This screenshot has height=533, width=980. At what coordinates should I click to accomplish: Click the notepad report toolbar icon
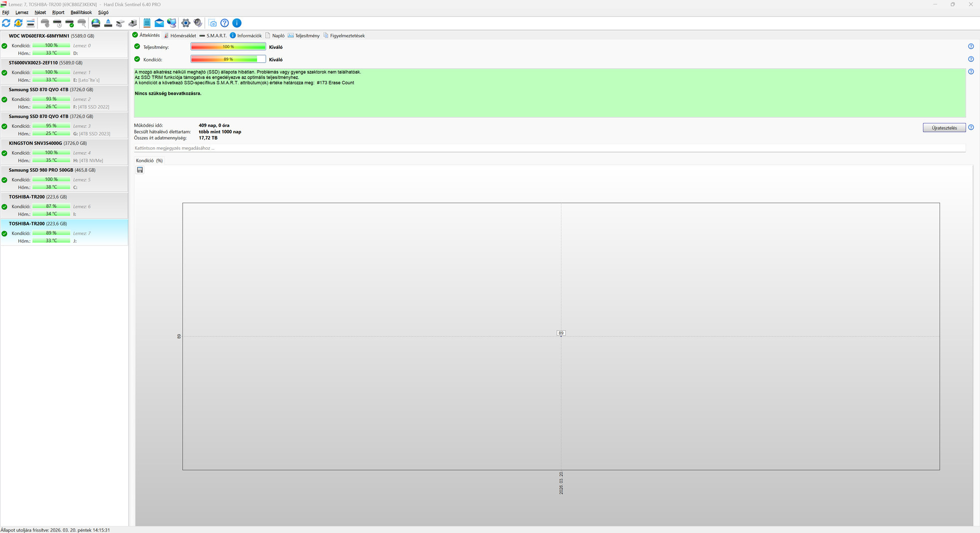point(147,23)
